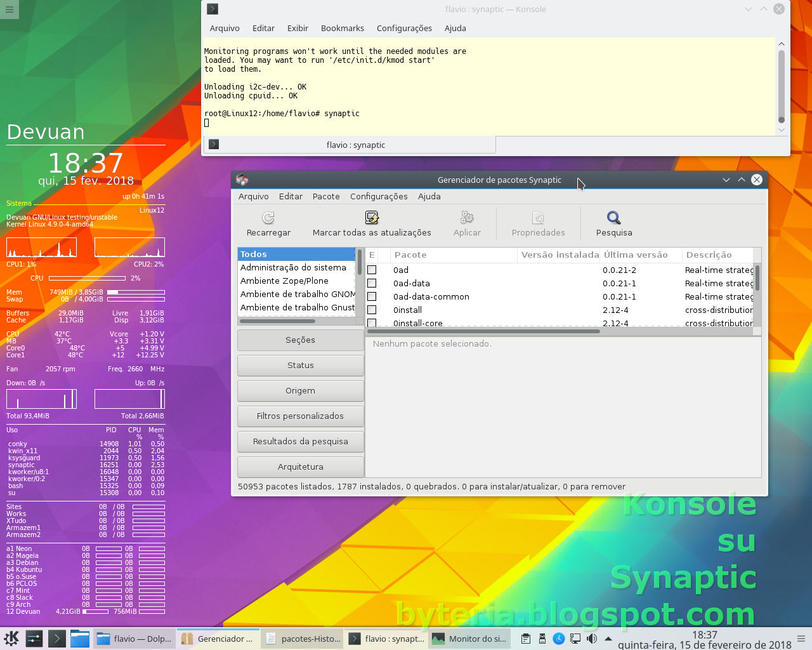Click the Recarregar toolbar icon in Synaptic
This screenshot has width=812, height=650.
click(268, 218)
